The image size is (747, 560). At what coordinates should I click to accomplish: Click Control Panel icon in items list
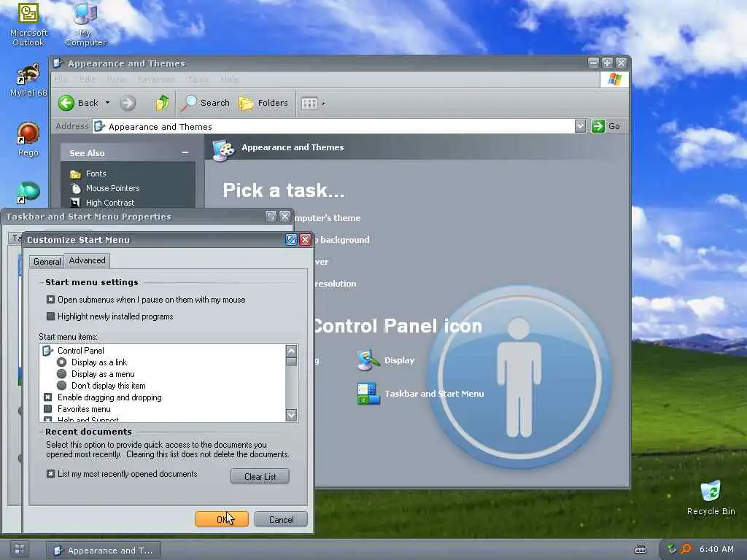coord(47,351)
